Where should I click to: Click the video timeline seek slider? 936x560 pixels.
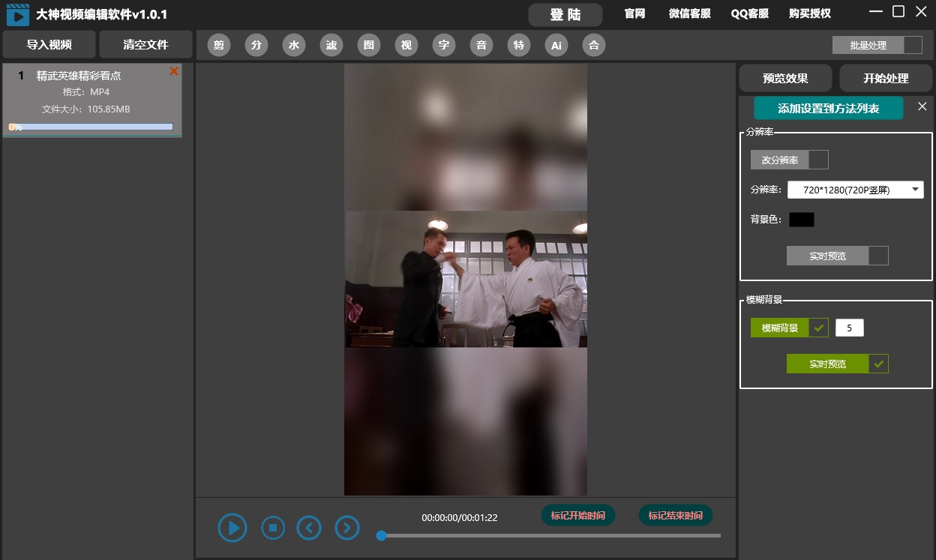[549, 535]
